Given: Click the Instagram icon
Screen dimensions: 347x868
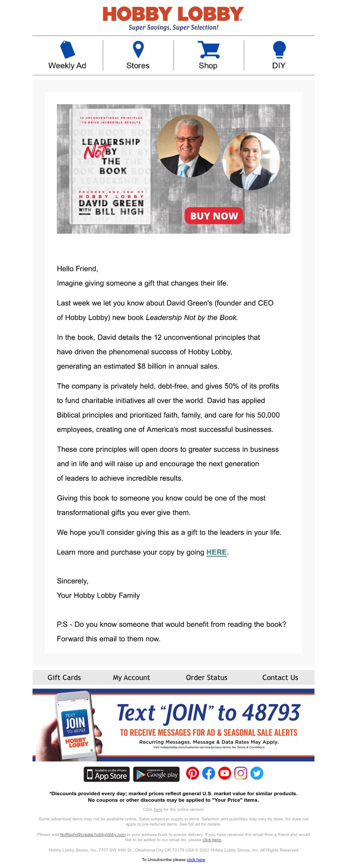Looking at the screenshot, I should point(241,773).
